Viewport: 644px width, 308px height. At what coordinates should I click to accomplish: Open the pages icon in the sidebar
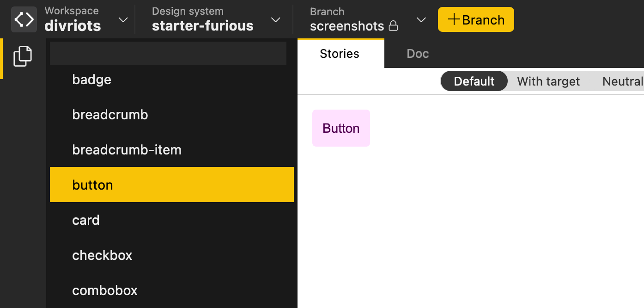coord(23,56)
